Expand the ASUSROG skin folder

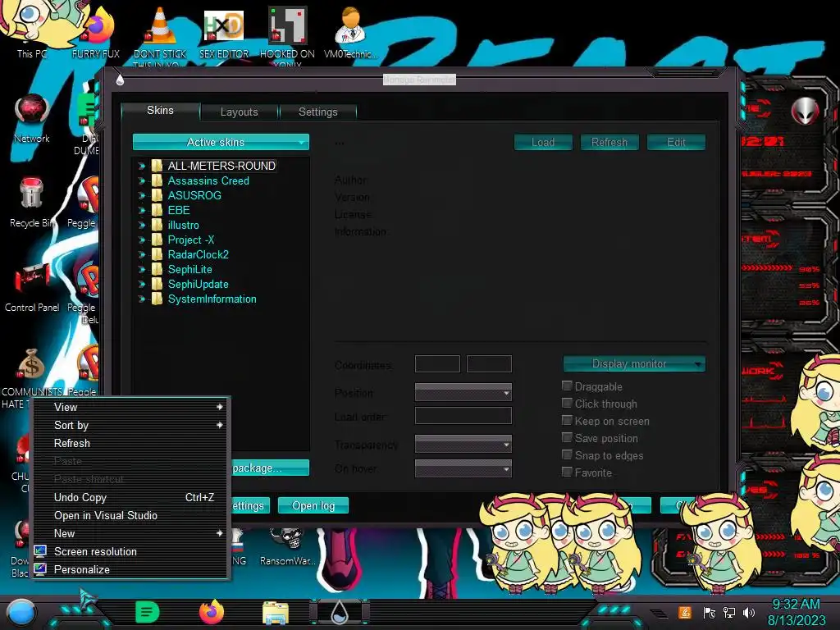coord(141,195)
